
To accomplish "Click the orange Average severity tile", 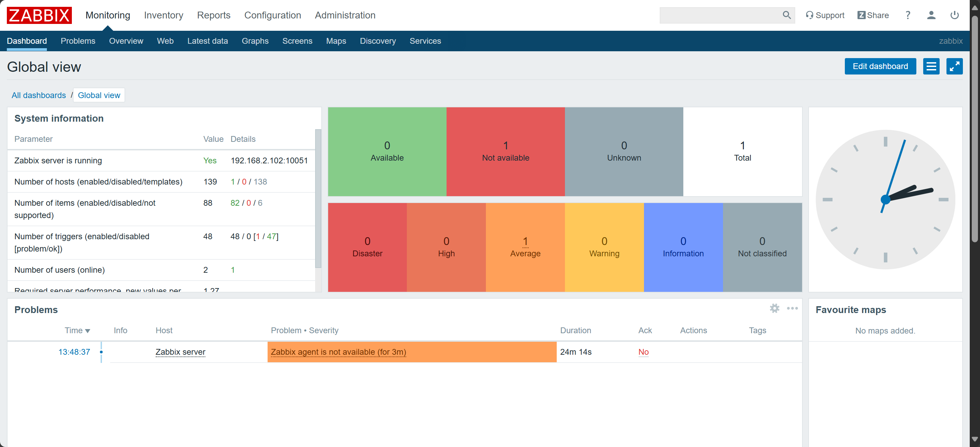I will (525, 247).
